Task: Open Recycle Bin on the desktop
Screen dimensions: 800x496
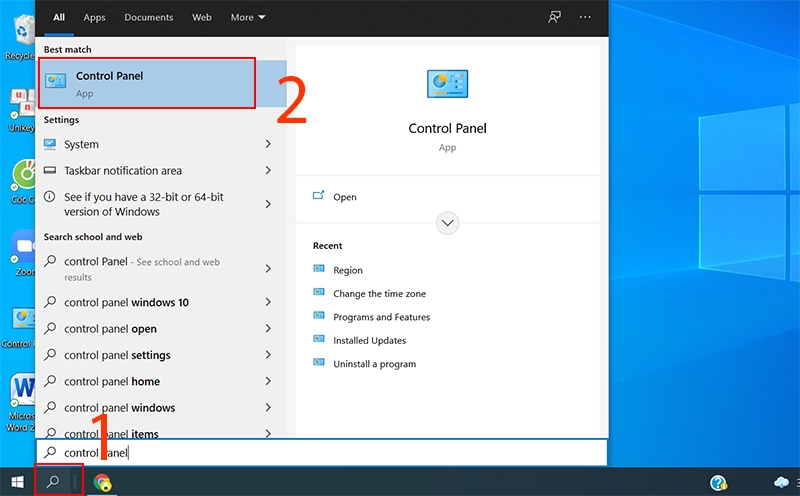Action: click(x=21, y=37)
